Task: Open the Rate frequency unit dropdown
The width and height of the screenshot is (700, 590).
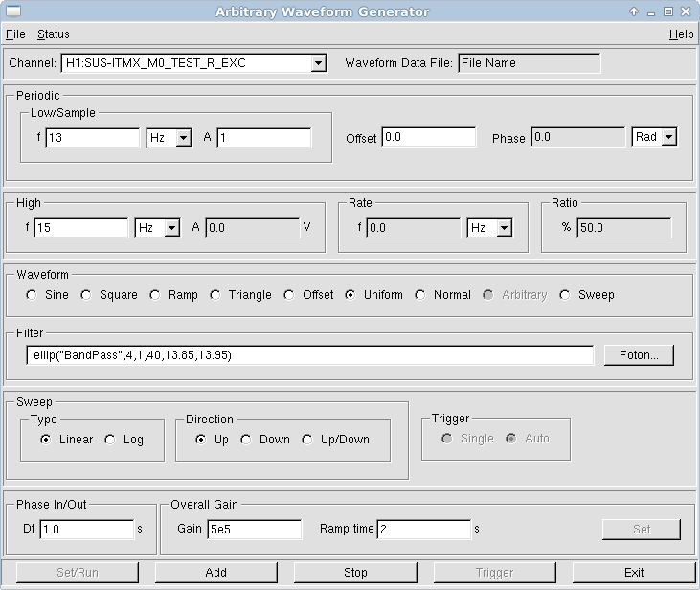Action: (504, 228)
